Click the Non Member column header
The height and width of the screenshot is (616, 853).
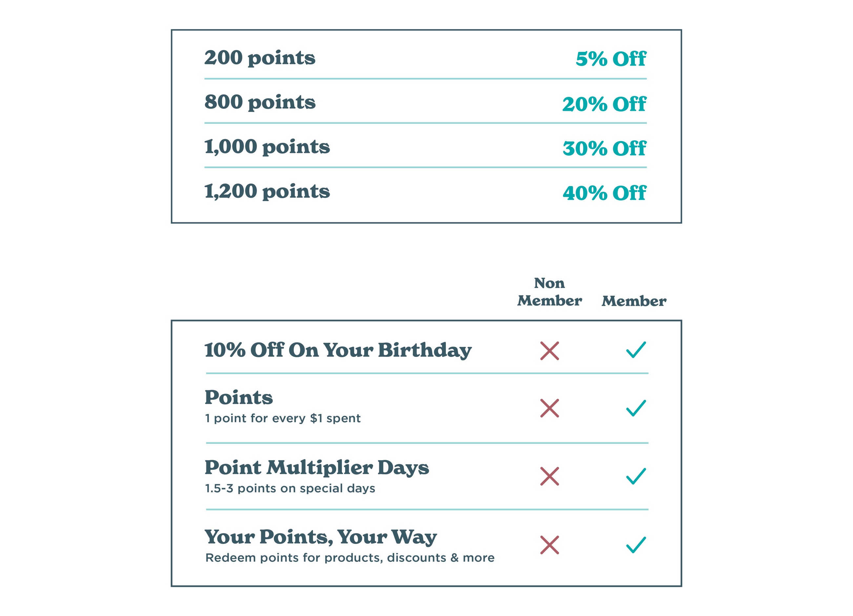coord(550,292)
